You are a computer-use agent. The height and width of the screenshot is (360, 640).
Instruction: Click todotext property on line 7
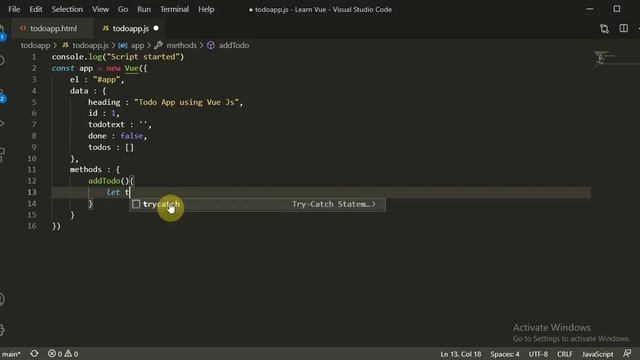[106, 124]
